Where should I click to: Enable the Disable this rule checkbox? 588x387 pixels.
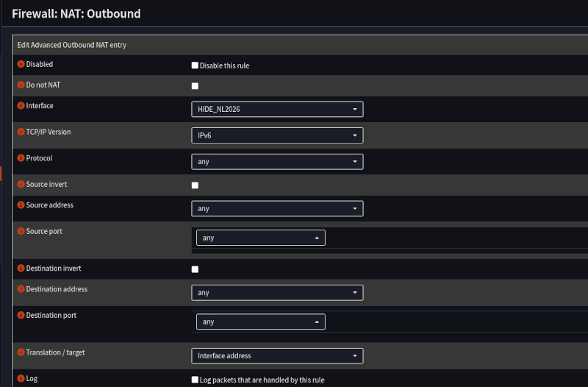[x=195, y=65]
